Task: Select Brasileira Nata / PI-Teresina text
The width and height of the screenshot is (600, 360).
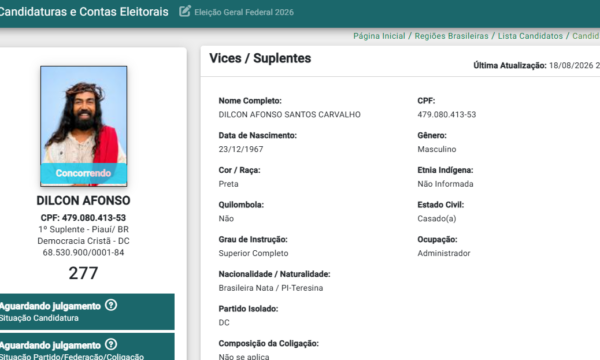Action: pos(271,288)
